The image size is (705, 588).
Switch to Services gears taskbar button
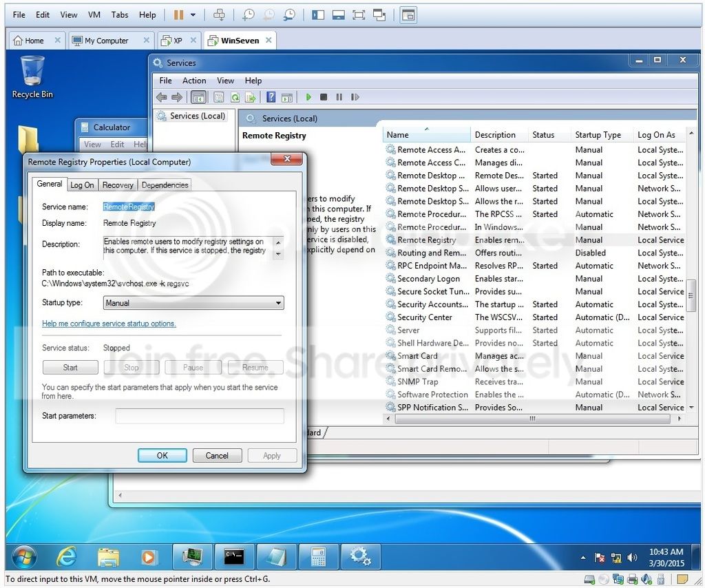coord(360,558)
